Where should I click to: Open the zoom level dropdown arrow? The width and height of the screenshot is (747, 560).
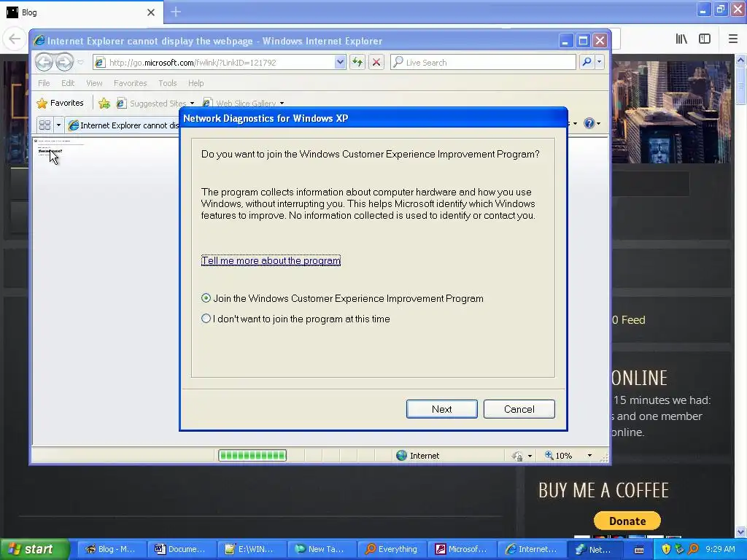point(589,456)
